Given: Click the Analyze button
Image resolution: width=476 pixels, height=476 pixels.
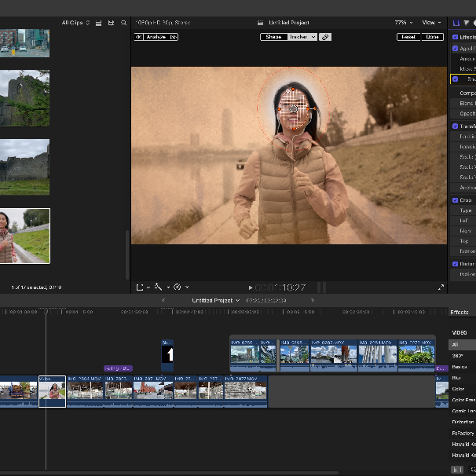Looking at the screenshot, I should coord(156,37).
